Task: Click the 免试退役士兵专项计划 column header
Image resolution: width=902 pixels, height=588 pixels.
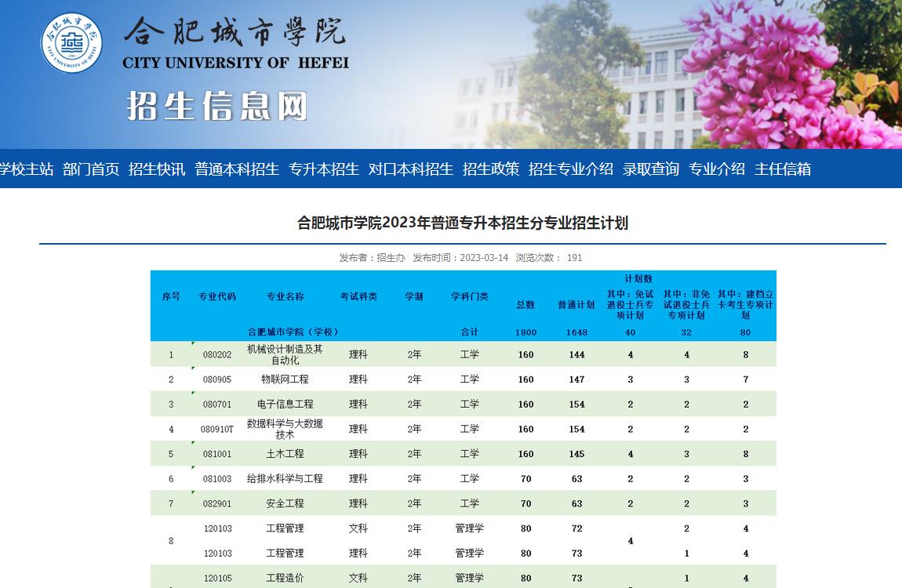Action: coord(631,305)
